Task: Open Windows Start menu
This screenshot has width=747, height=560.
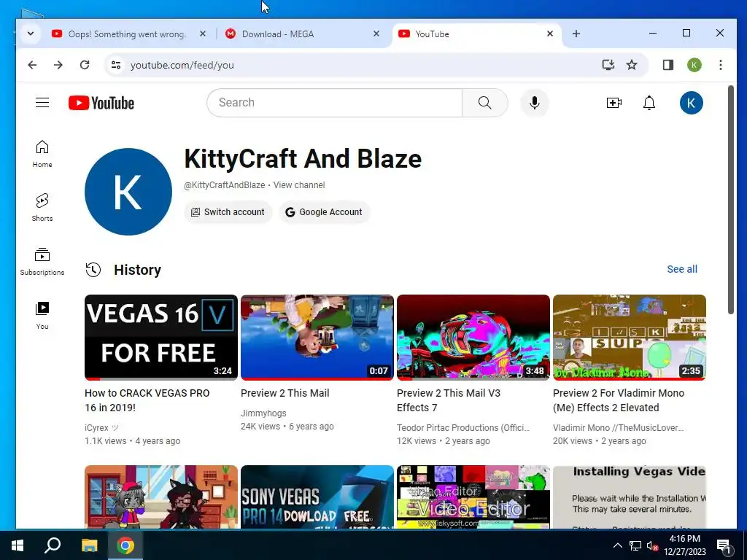Action: [18, 545]
